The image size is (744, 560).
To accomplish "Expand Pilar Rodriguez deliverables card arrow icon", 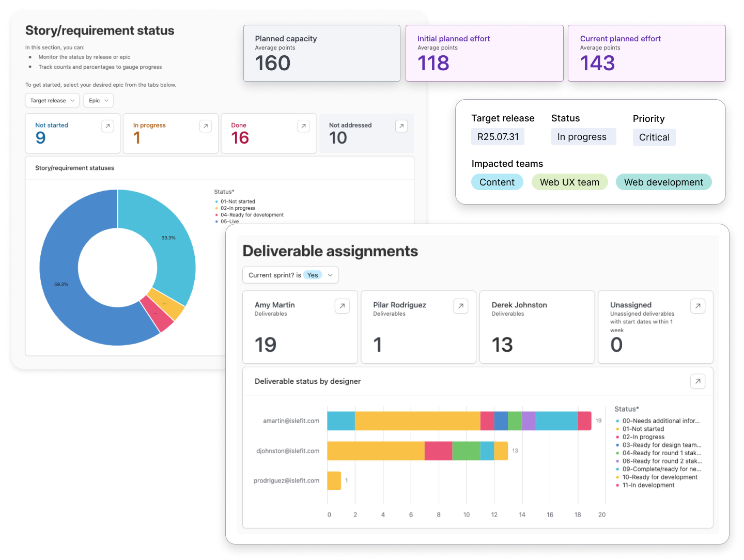I will [x=461, y=306].
